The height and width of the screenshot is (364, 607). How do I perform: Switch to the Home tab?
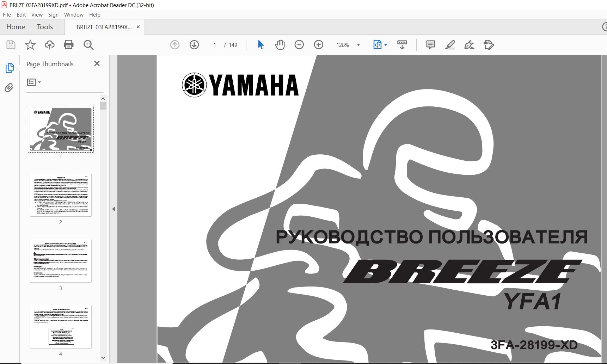[x=16, y=27]
